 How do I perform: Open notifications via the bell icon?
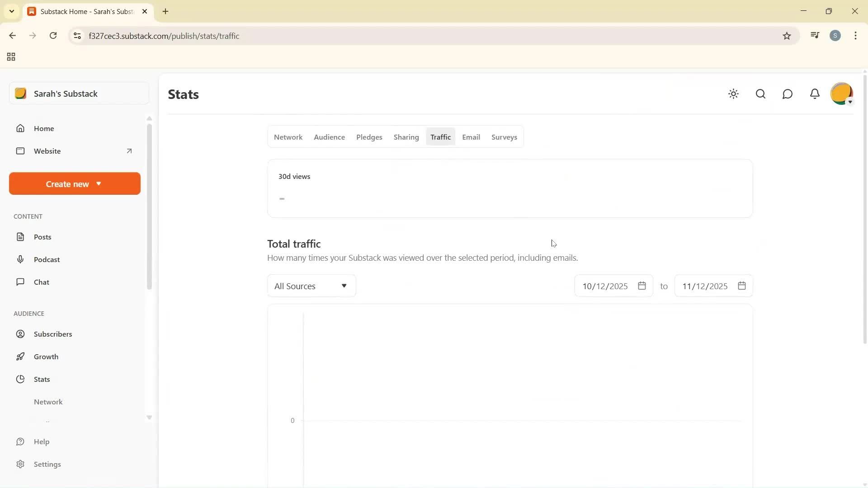point(815,94)
